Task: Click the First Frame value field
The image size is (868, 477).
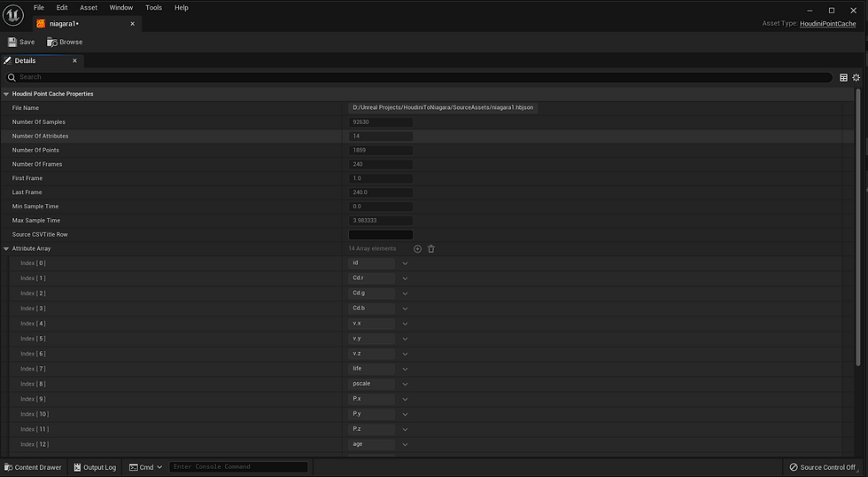Action: point(381,178)
